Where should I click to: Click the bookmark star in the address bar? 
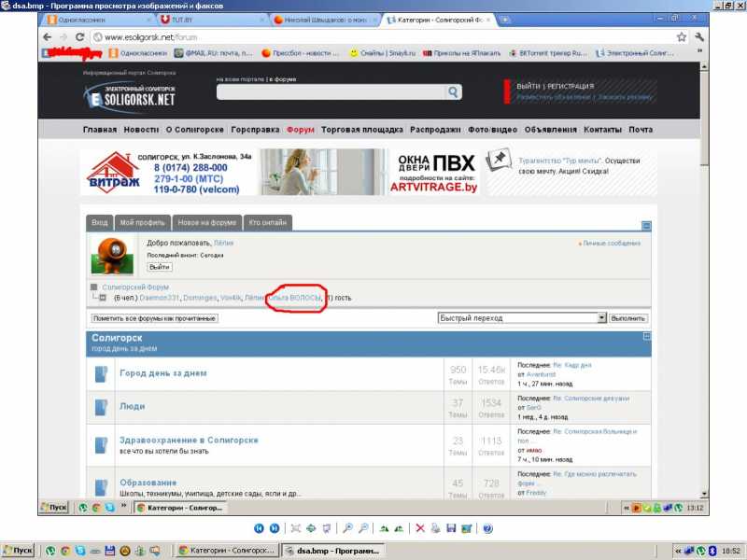(x=682, y=37)
